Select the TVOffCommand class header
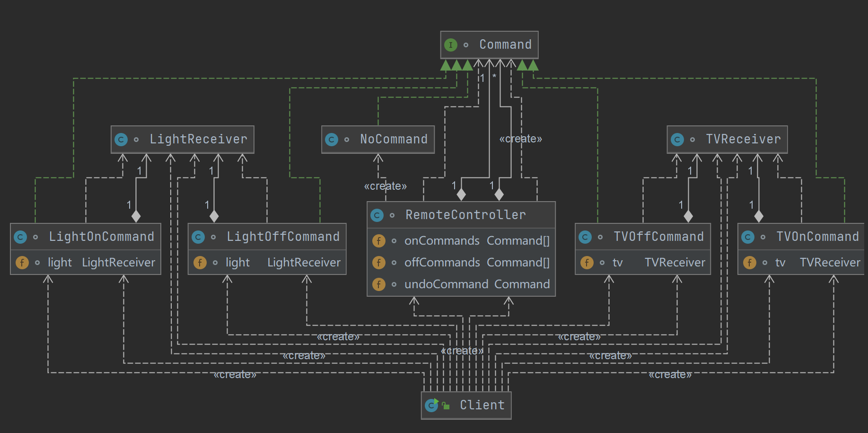The image size is (868, 433). 658,237
